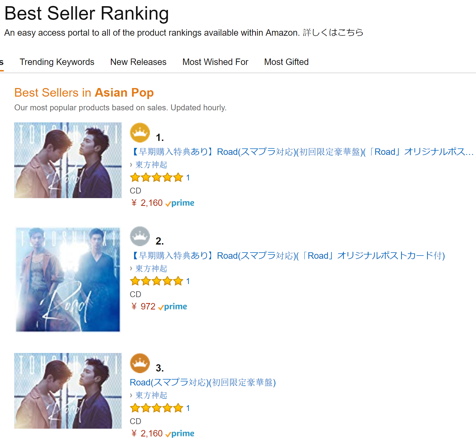Click the 東方神起 artist link under rank 1
This screenshot has width=476, height=448.
(151, 165)
